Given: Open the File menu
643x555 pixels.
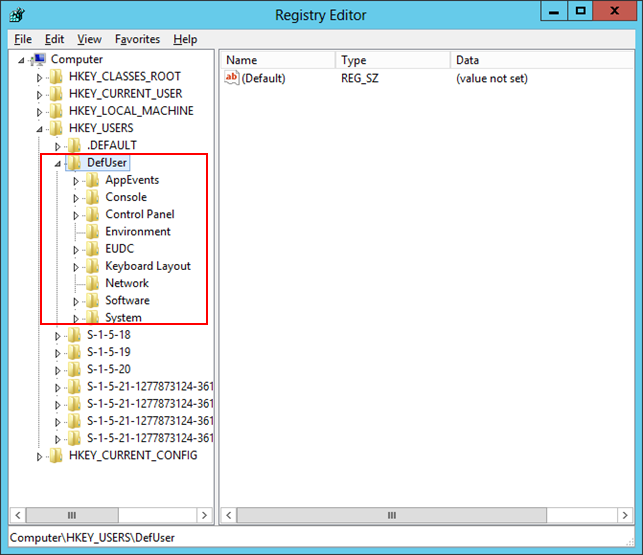Looking at the screenshot, I should [23, 39].
